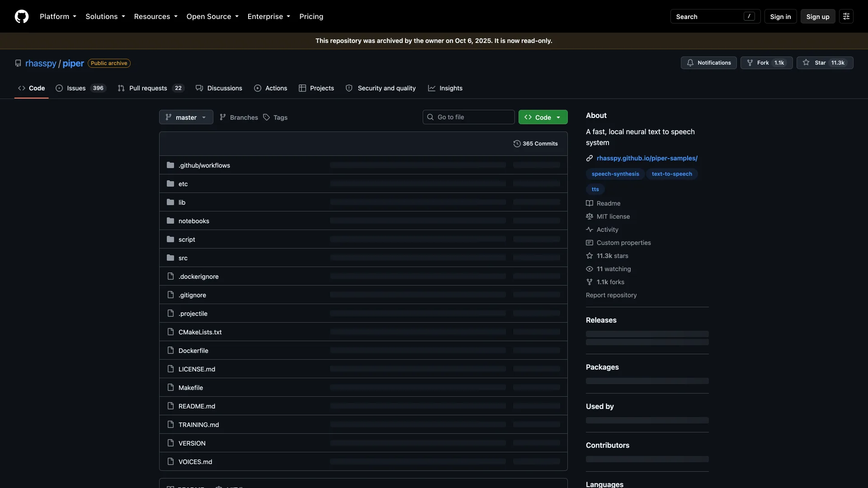
Task: Click the etc folder icon
Action: (x=170, y=184)
